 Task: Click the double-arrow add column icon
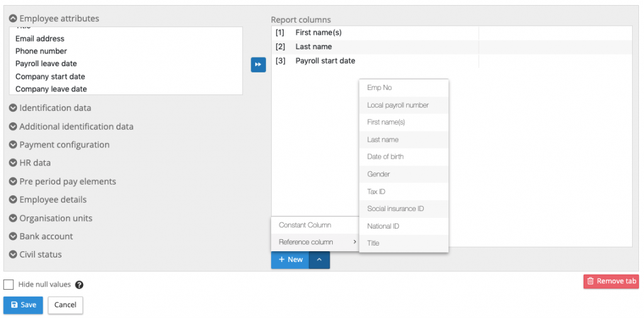[258, 64]
